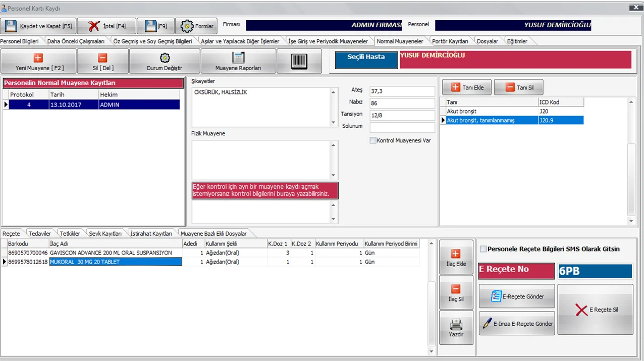Click E-İmza E-Reçete Gönder button
Image resolution: width=644 pixels, height=361 pixels.
(x=517, y=324)
